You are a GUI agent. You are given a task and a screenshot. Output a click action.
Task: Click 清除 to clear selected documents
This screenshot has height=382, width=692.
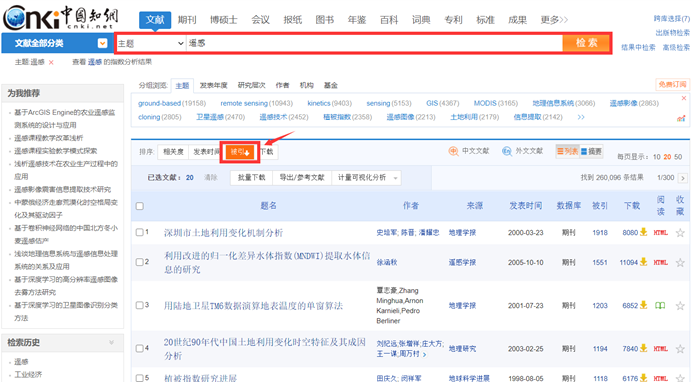[211, 178]
